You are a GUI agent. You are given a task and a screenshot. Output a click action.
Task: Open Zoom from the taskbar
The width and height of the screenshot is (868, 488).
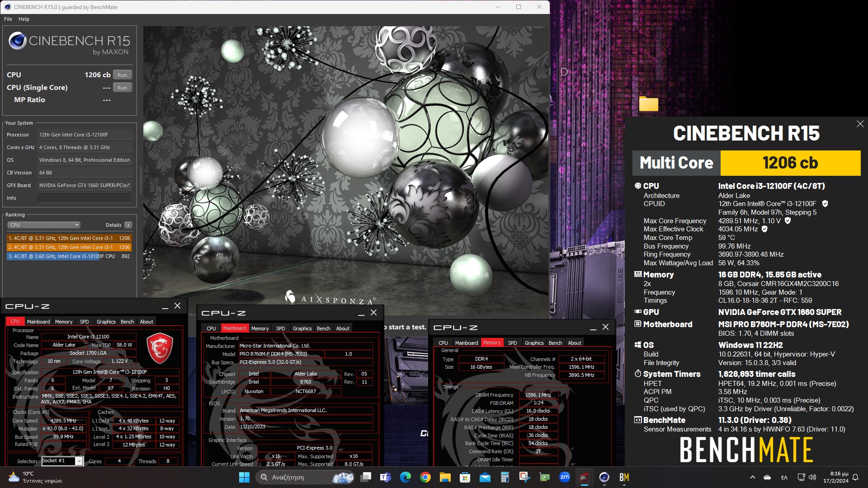tap(565, 477)
